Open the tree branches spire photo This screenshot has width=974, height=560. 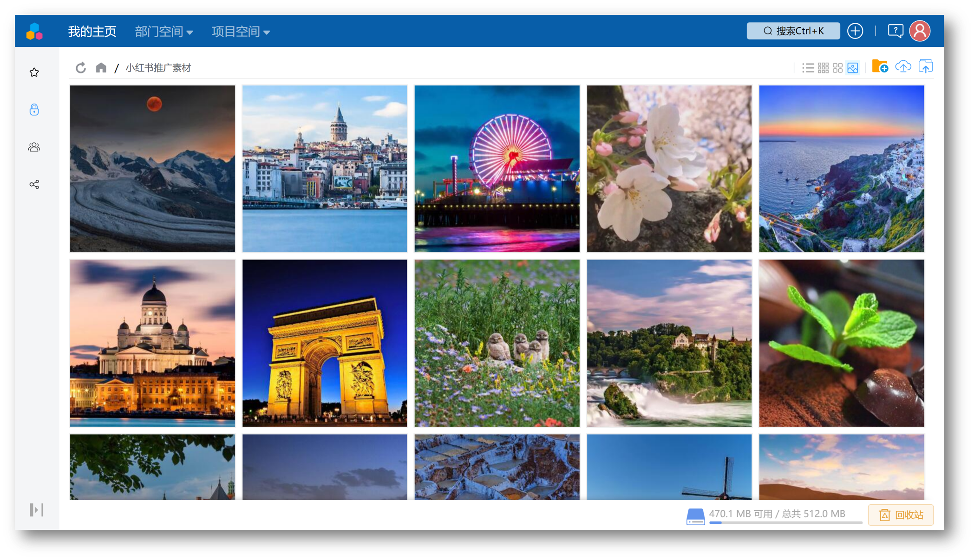152,467
